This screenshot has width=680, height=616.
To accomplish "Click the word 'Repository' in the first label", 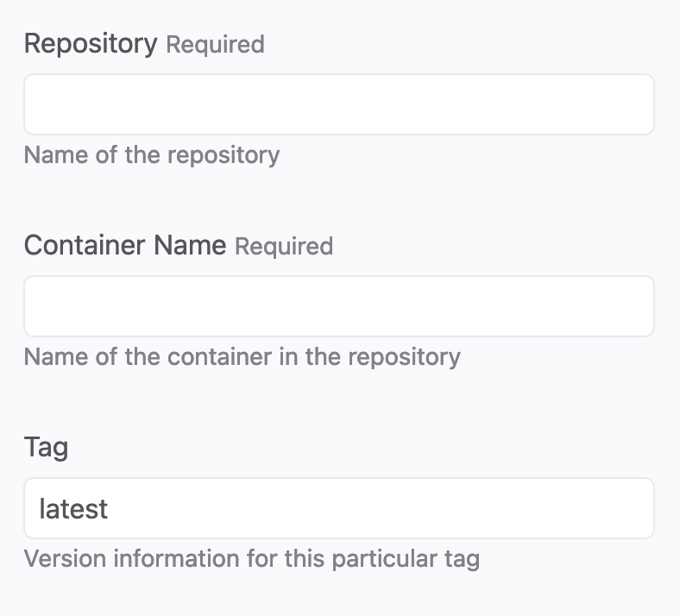I will [x=91, y=44].
